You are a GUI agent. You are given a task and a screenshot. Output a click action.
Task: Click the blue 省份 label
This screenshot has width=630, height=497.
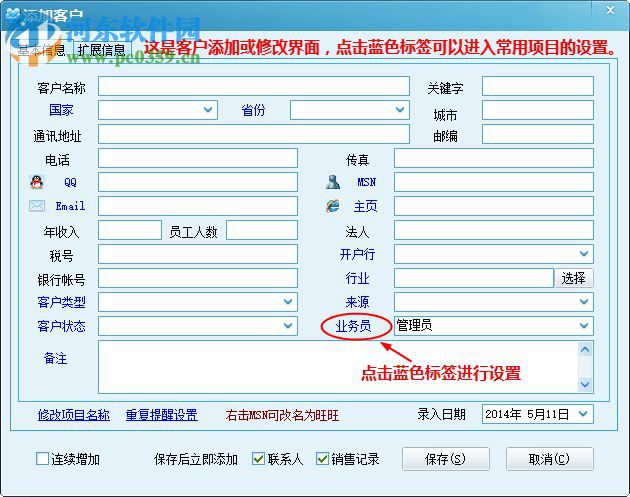(x=253, y=110)
